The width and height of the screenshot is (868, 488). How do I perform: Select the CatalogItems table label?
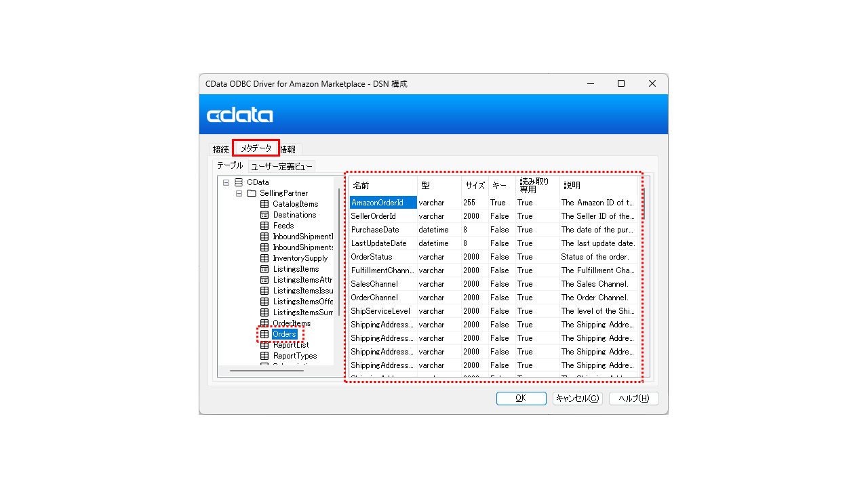[296, 204]
